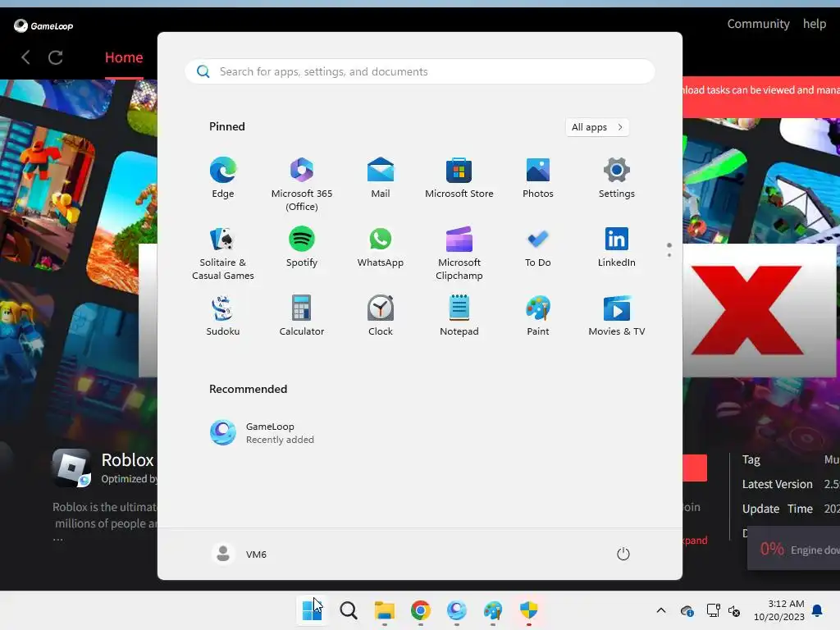Image resolution: width=840 pixels, height=630 pixels.
Task: Open the Clock app
Action: pyautogui.click(x=381, y=316)
